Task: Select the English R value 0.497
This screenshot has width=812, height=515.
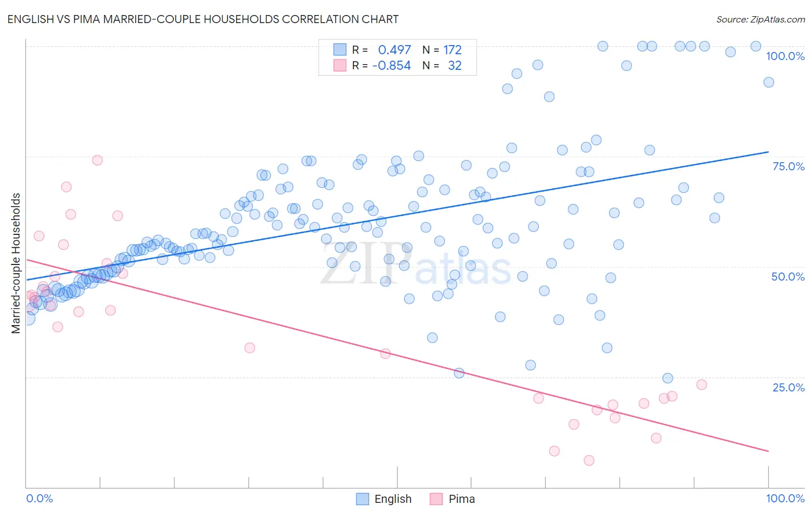Action: [x=394, y=50]
